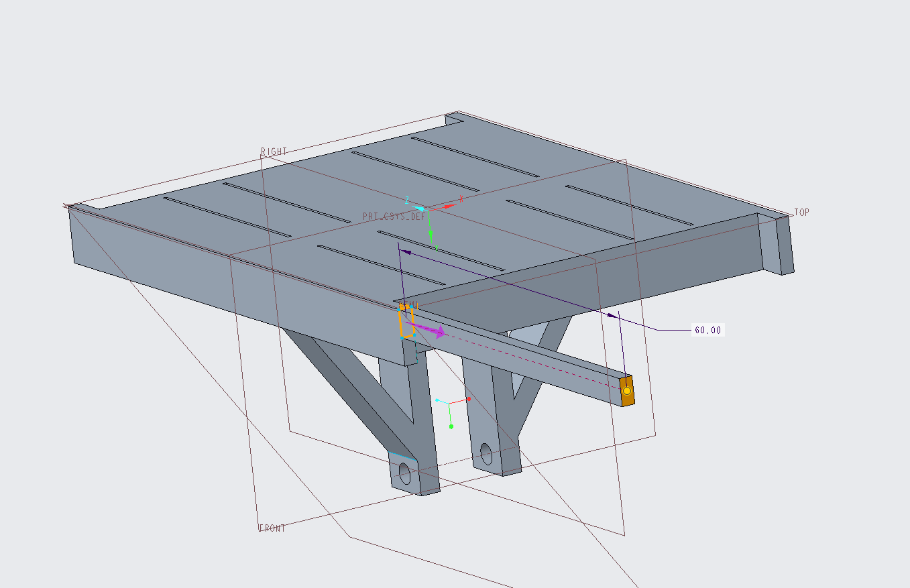Screen dimensions: 910x588
Task: Select the orange end face of the bar
Action: tap(626, 391)
